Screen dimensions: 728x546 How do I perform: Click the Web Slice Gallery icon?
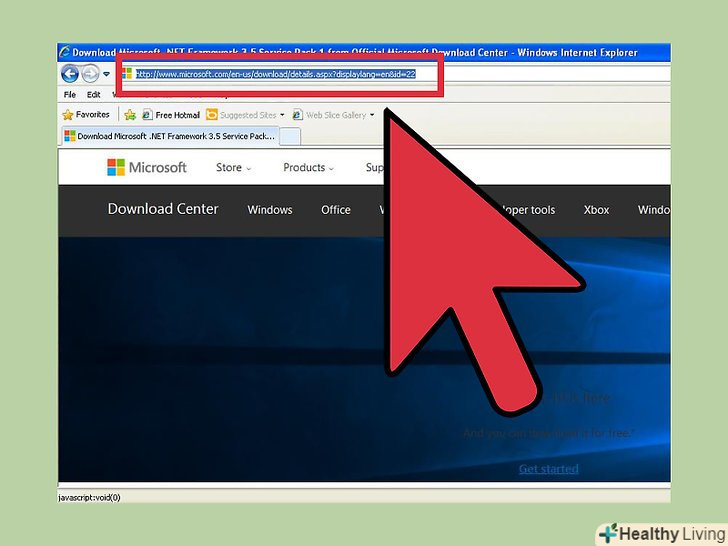(298, 115)
